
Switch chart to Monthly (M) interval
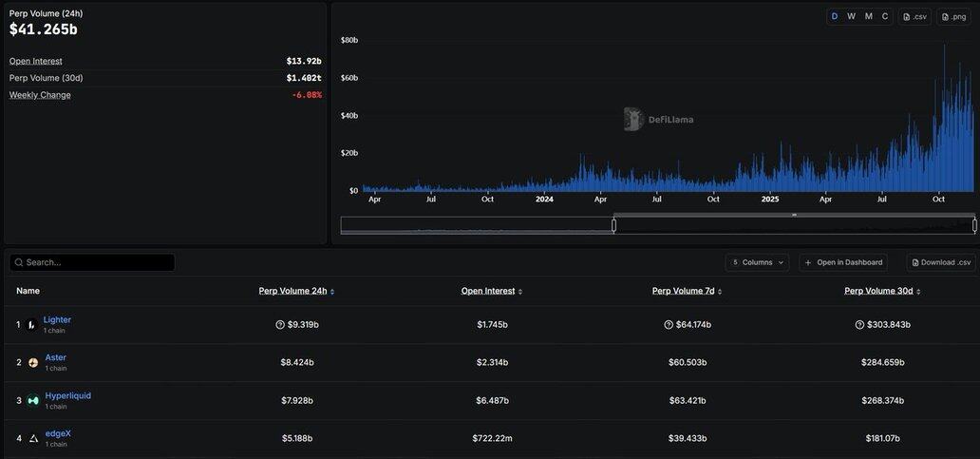[x=868, y=16]
